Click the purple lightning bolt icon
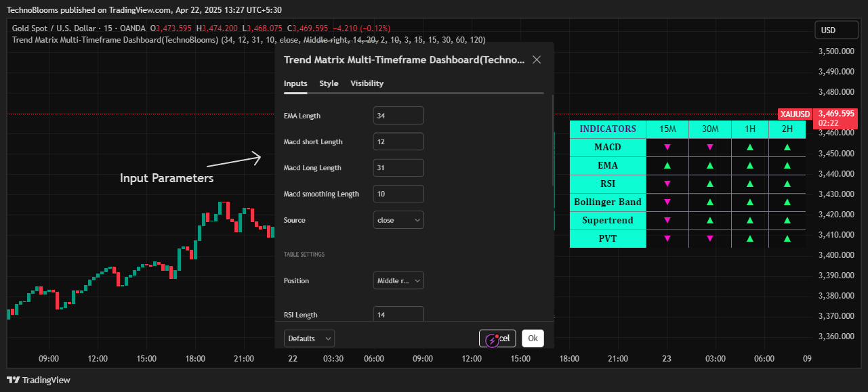 click(493, 339)
